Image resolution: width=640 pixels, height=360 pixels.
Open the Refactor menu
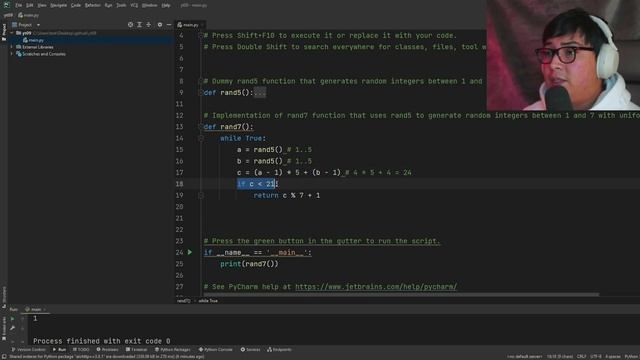pyautogui.click(x=93, y=5)
